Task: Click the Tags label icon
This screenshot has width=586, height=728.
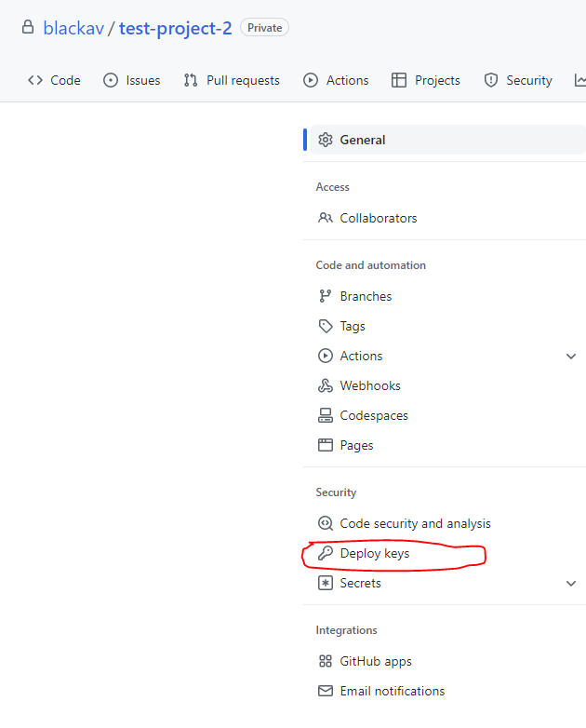Action: (x=326, y=326)
